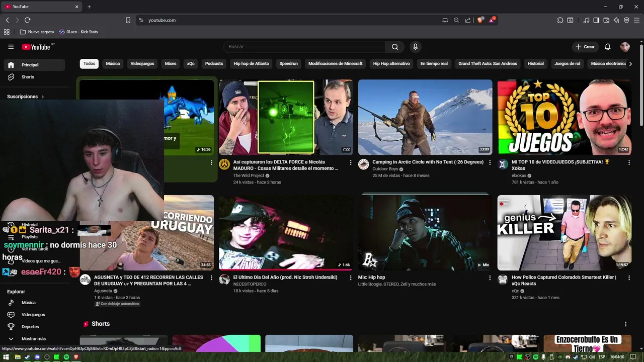644x362 pixels.
Task: Open the Camping in Arctic Circle options menu
Action: [x=490, y=162]
